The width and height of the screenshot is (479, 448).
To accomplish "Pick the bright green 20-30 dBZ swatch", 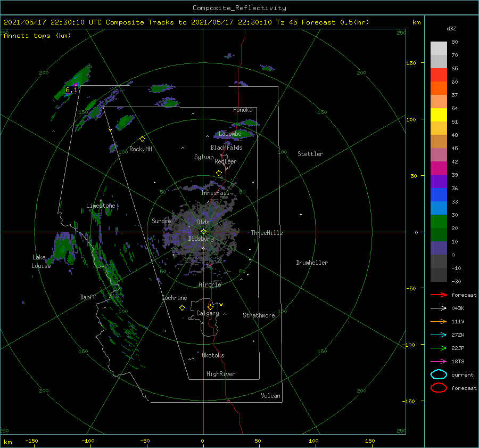I will (x=439, y=222).
